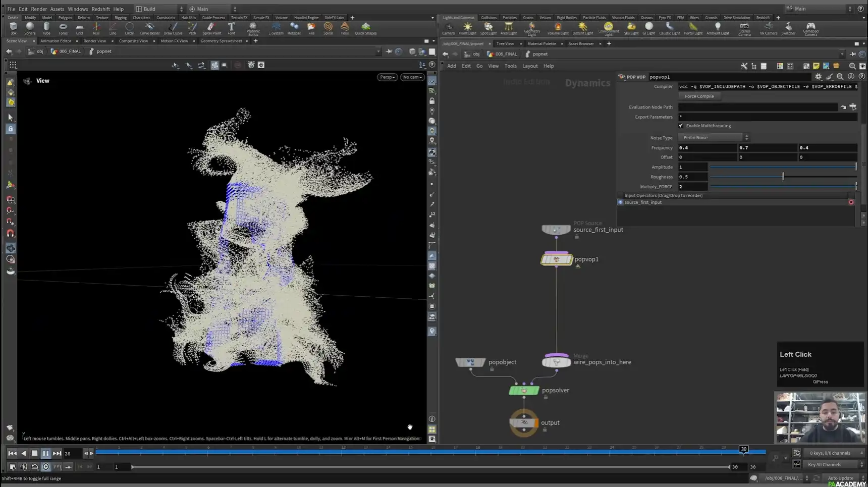This screenshot has width=868, height=487.
Task: Add a VR Camera from the shelf
Action: click(x=768, y=28)
